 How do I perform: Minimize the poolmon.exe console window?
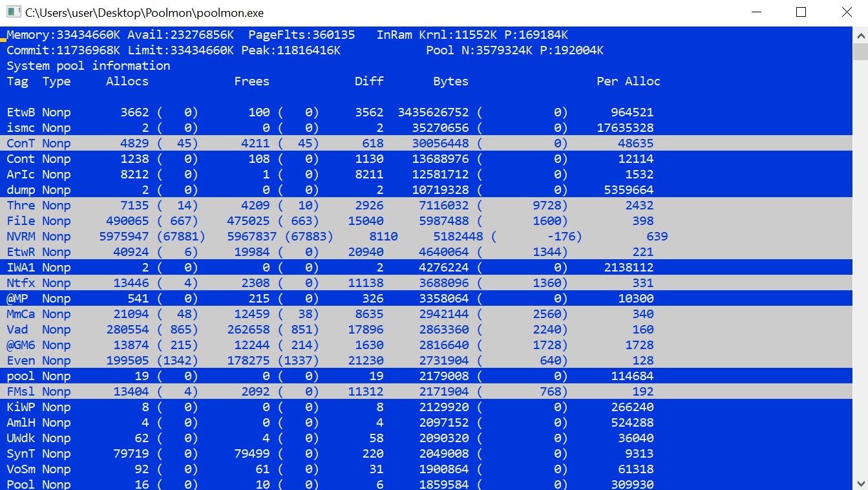click(756, 12)
